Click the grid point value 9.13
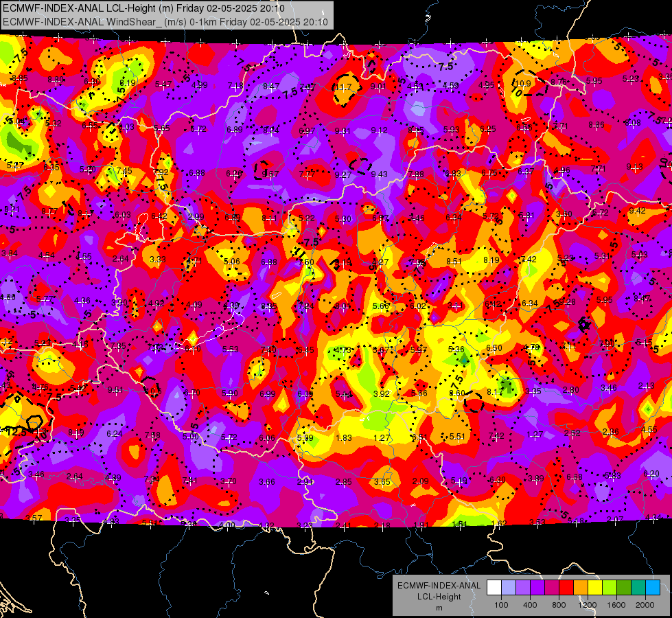The height and width of the screenshot is (618, 672). [x=634, y=167]
